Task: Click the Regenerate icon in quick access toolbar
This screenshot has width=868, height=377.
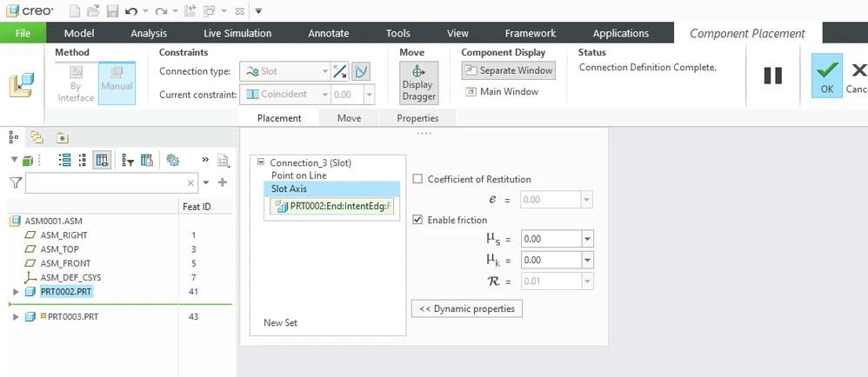Action: pos(190,10)
